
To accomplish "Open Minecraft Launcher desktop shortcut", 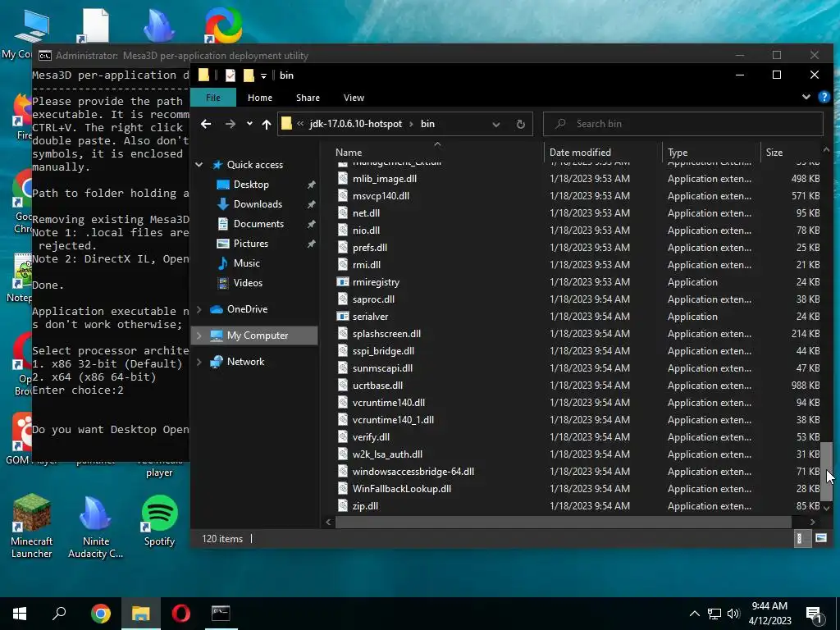I will [32, 526].
